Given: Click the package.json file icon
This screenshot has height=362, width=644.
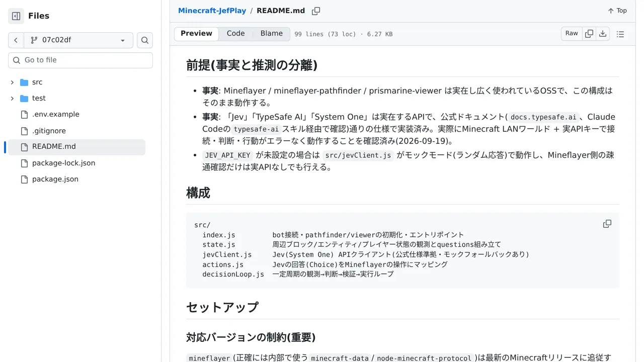Looking at the screenshot, I should tap(24, 179).
